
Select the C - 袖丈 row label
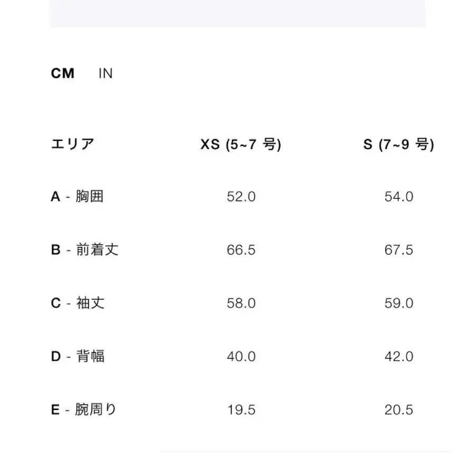(x=78, y=303)
